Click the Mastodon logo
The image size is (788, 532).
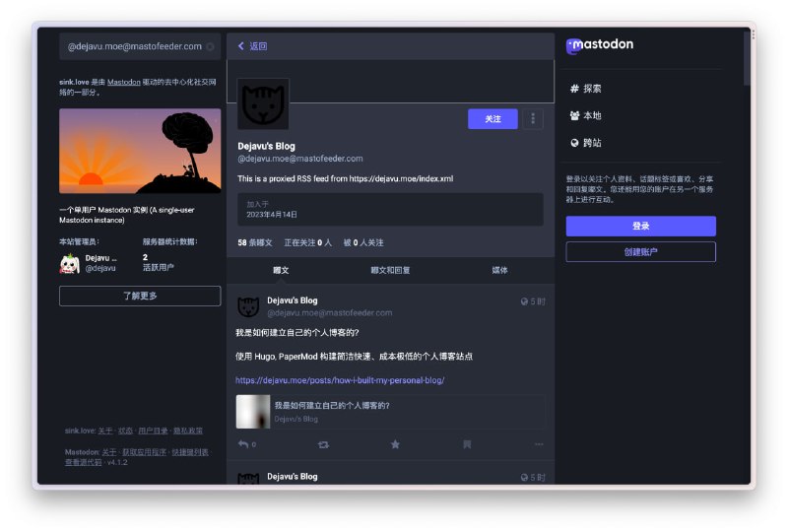click(600, 45)
